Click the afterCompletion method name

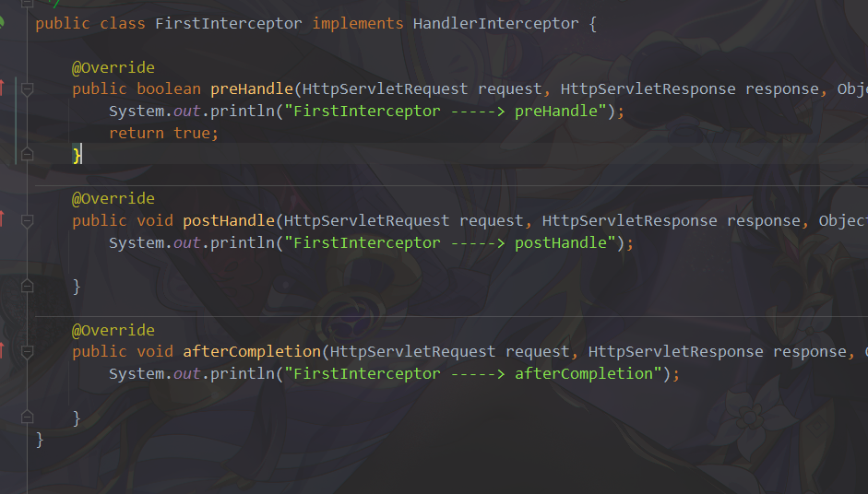pyautogui.click(x=252, y=352)
